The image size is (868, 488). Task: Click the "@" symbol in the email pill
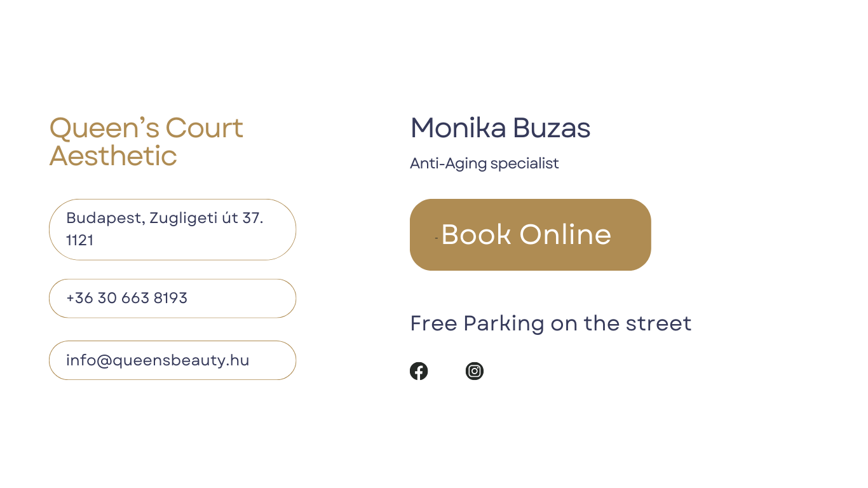tap(104, 360)
